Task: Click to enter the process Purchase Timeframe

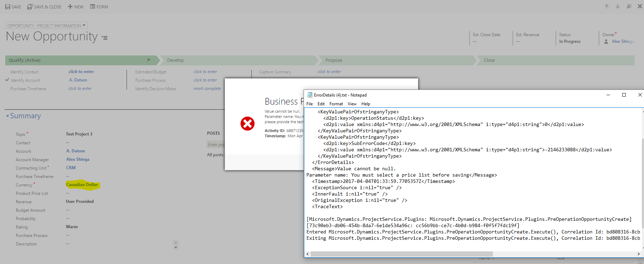Action: click(80, 88)
